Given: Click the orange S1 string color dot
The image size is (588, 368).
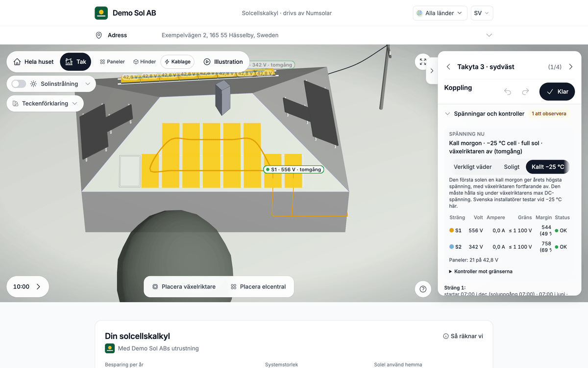Looking at the screenshot, I should tap(452, 230).
